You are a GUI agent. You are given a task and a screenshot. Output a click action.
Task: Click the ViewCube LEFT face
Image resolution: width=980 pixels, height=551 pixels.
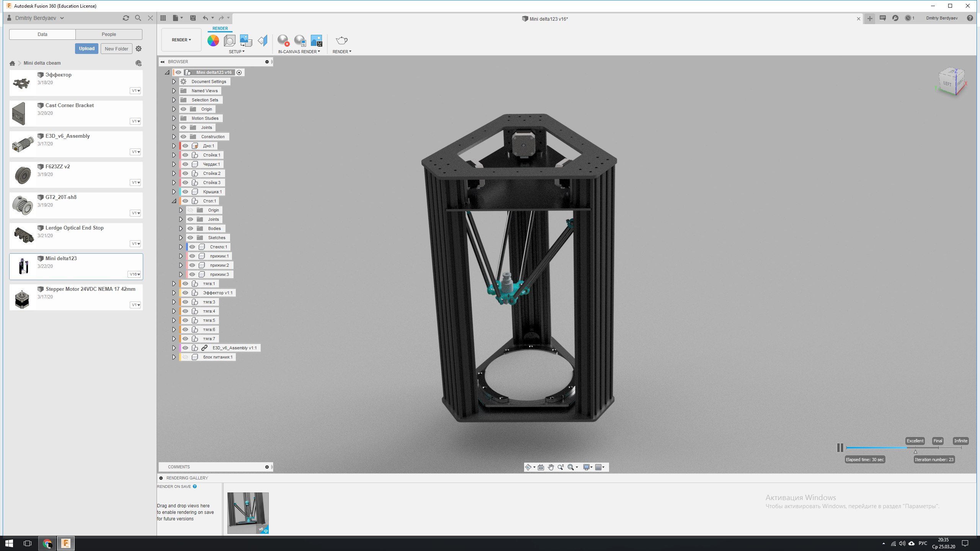coord(947,83)
